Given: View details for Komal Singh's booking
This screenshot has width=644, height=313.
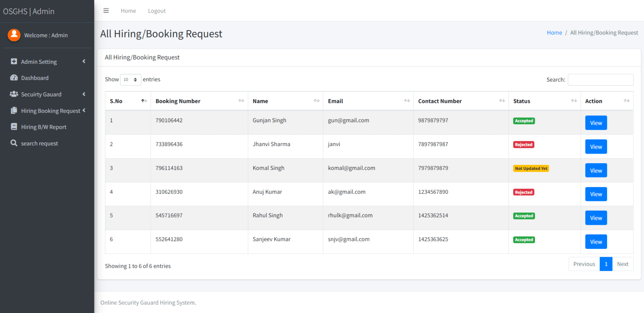Looking at the screenshot, I should pos(596,170).
